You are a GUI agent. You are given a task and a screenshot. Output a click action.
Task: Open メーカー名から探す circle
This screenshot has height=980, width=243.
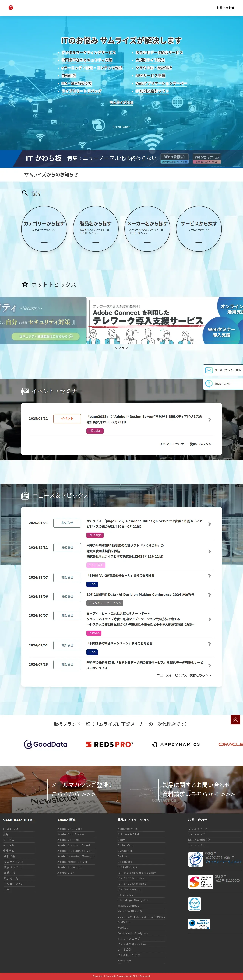(147, 229)
